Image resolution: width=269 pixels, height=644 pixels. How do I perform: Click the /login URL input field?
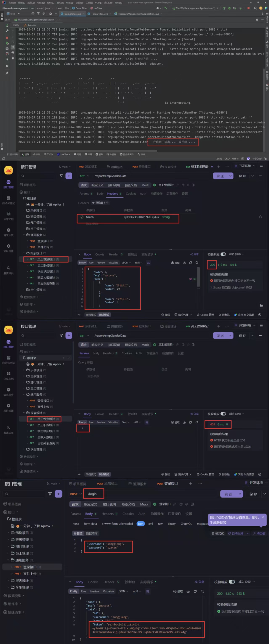point(94,494)
